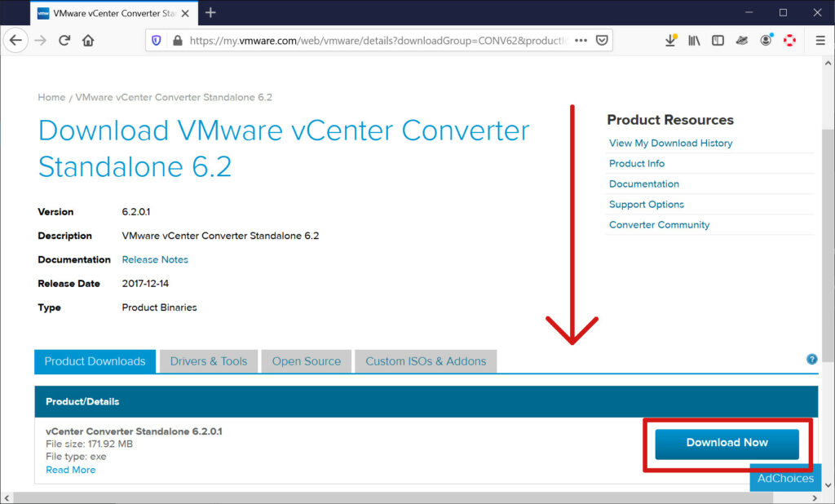Click the Download Now button
The height and width of the screenshot is (504, 835).
click(x=727, y=444)
